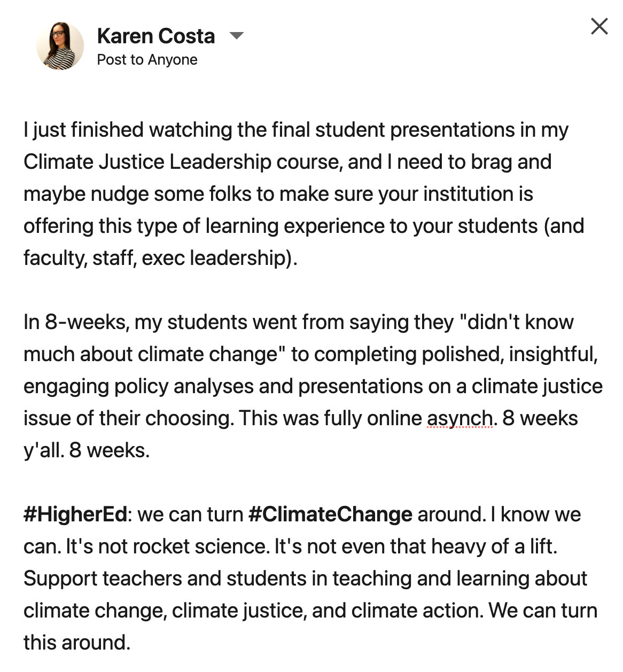
Task: Close the post composer dialog
Action: click(x=599, y=26)
